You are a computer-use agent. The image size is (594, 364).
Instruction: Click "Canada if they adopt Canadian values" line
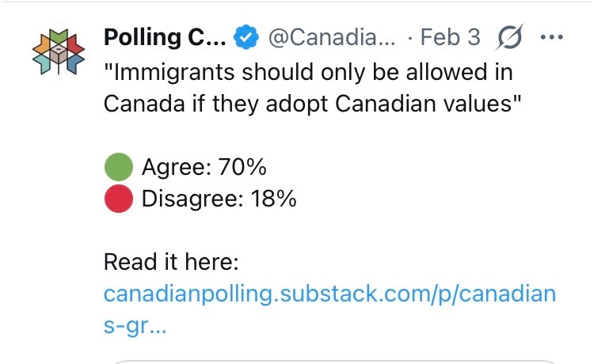tap(312, 104)
